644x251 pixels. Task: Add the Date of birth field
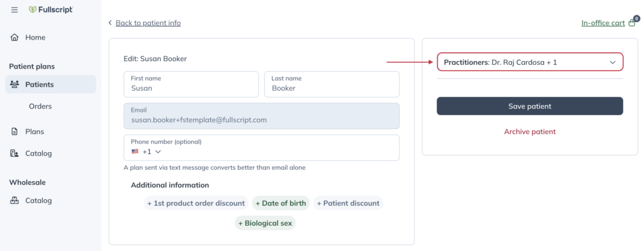(280, 203)
